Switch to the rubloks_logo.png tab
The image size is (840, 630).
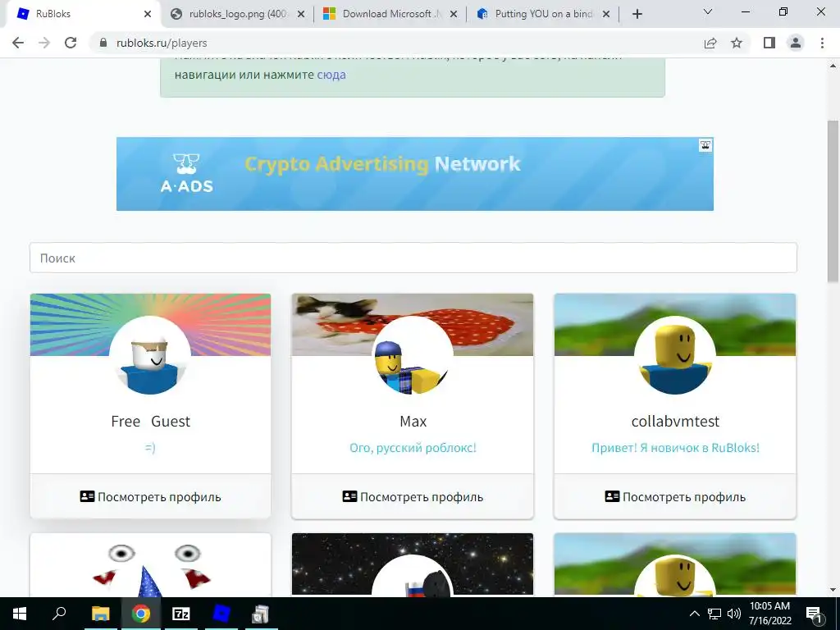[235, 14]
